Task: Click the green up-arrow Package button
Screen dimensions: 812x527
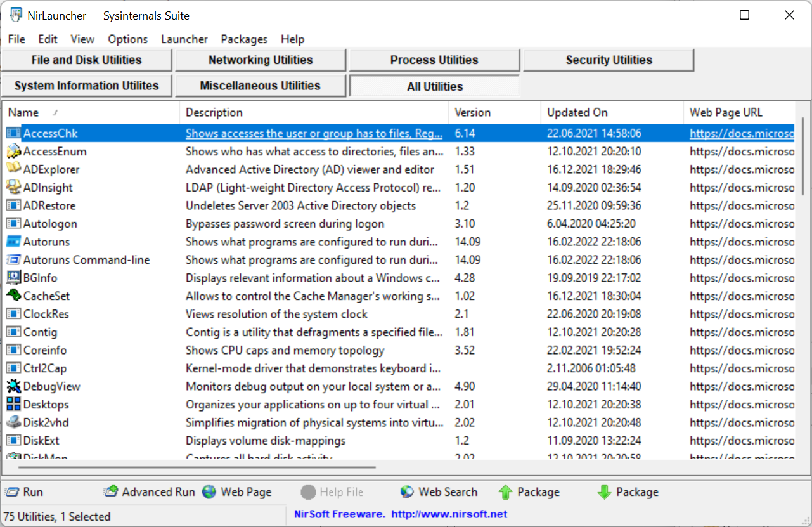Action: click(529, 492)
